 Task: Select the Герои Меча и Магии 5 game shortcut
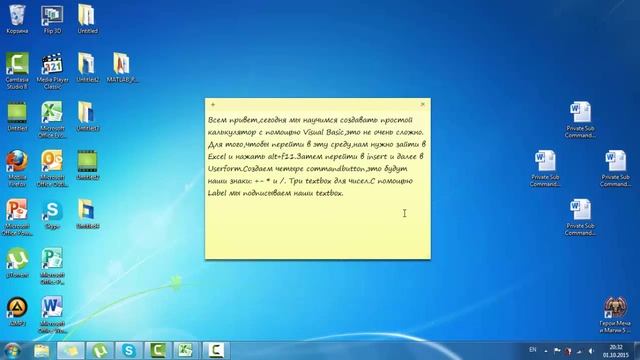pyautogui.click(x=615, y=314)
